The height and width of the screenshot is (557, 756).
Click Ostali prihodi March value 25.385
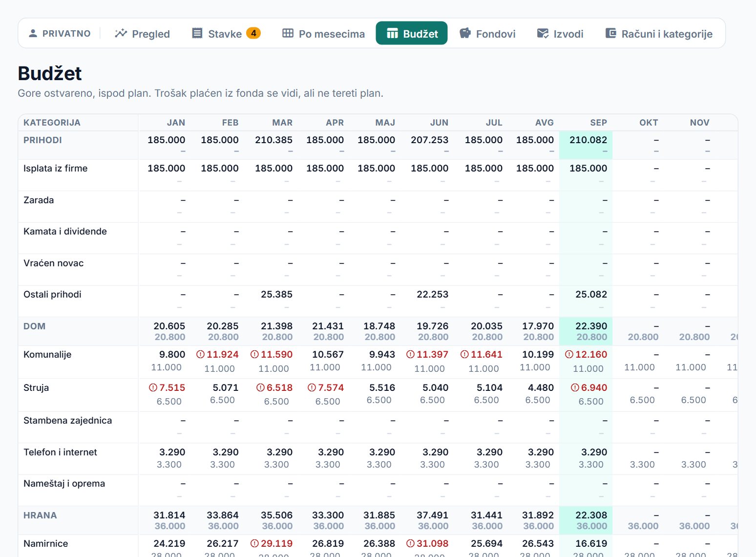[276, 295]
